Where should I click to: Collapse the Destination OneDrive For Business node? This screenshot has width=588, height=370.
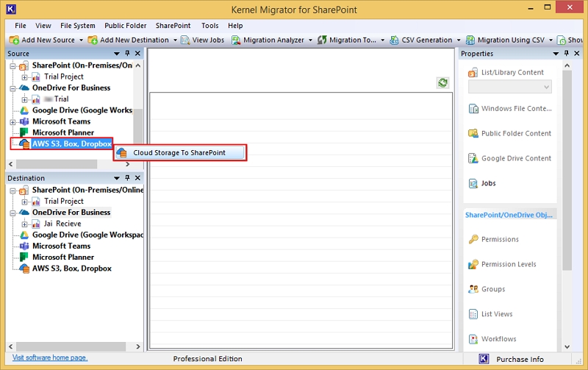pyautogui.click(x=12, y=213)
